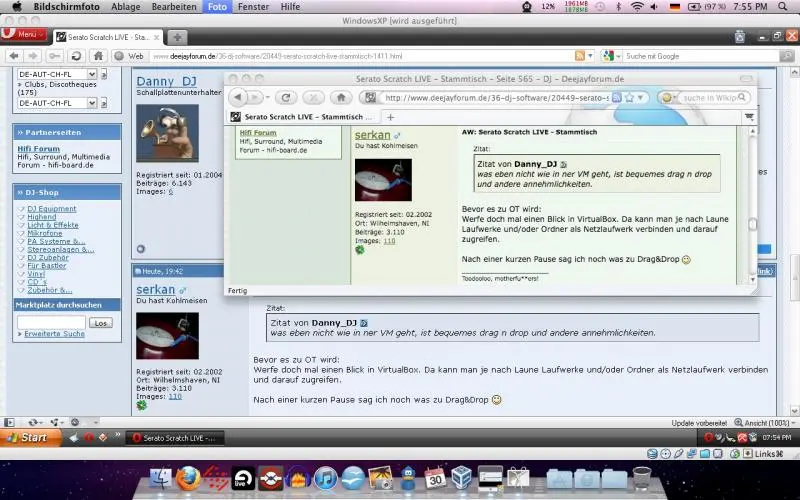The height and width of the screenshot is (500, 800).
Task: Go to Firefox home page
Action: [x=340, y=98]
